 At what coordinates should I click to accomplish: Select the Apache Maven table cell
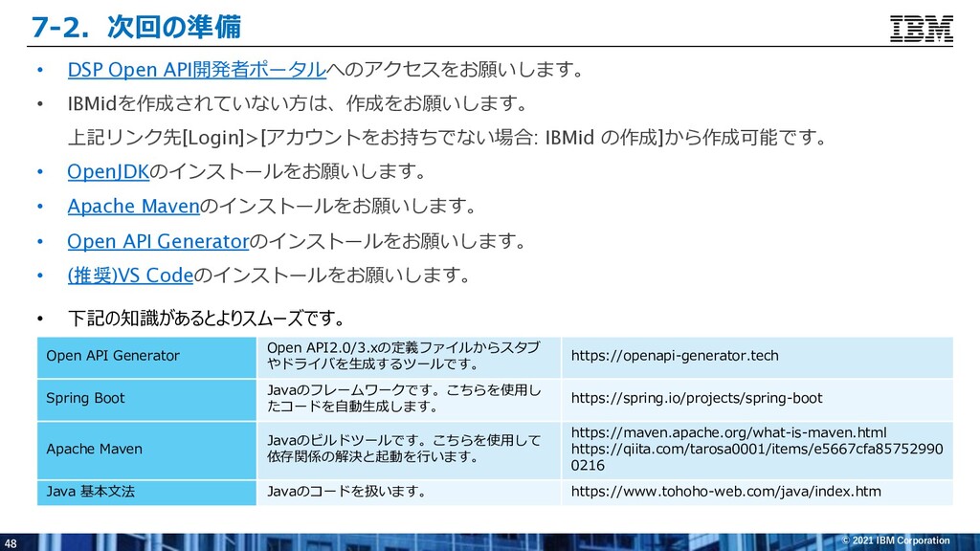click(146, 450)
